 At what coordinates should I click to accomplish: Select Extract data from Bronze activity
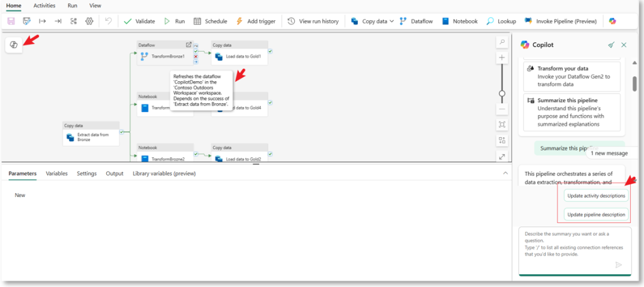tap(91, 133)
